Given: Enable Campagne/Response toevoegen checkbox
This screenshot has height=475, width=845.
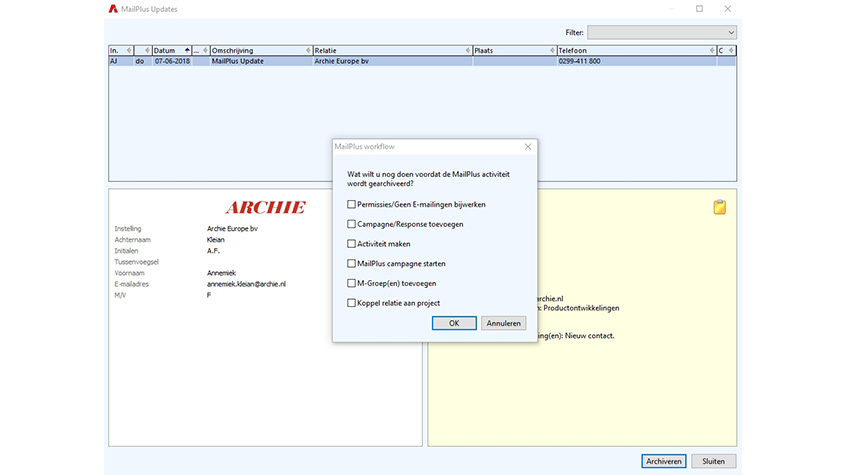Looking at the screenshot, I should coord(351,224).
